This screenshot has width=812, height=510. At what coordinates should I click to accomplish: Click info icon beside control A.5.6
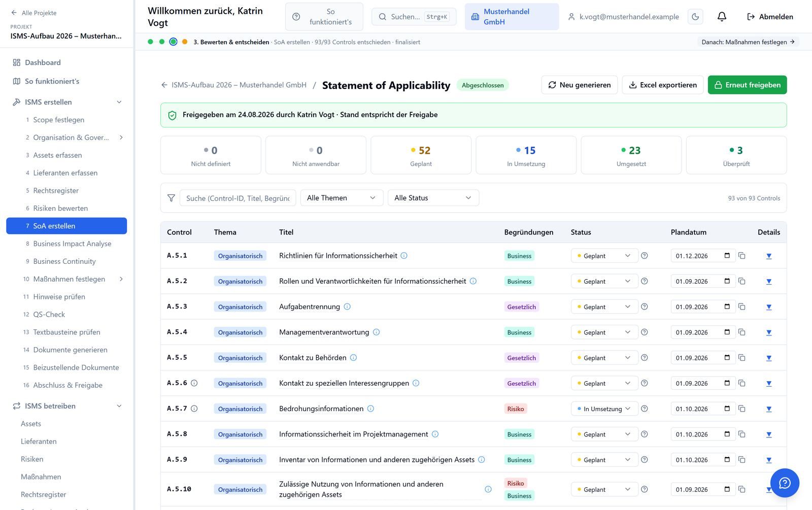coord(194,383)
